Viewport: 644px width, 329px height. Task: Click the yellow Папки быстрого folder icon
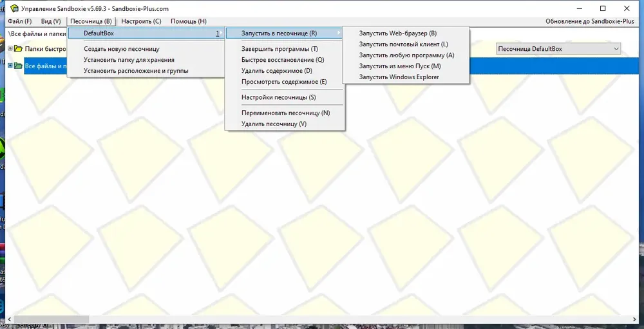coord(18,49)
